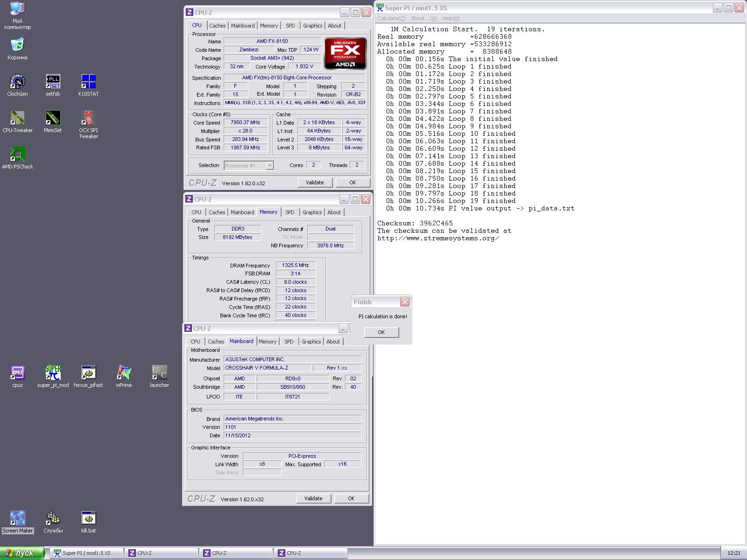Select the first CPU-Z taskbar button

click(x=161, y=553)
